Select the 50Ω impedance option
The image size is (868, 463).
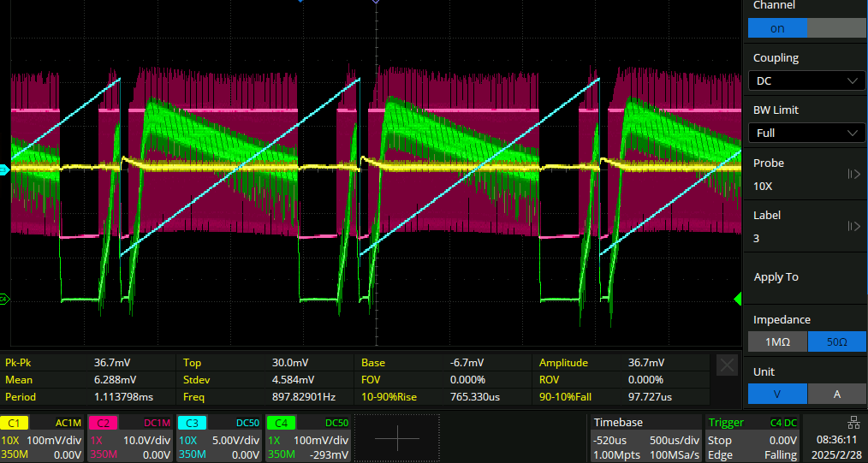tap(835, 341)
